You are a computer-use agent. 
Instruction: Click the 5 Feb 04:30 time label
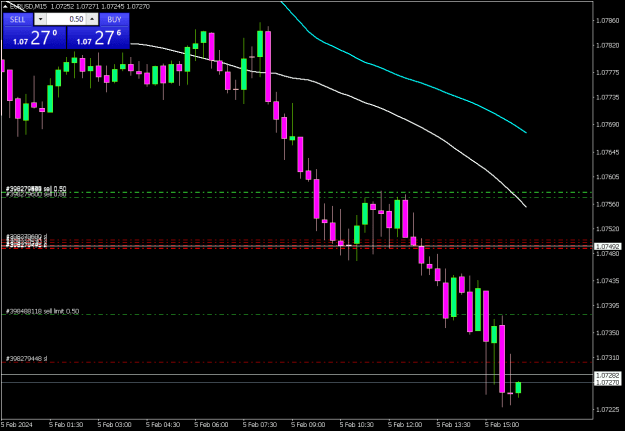(163, 425)
